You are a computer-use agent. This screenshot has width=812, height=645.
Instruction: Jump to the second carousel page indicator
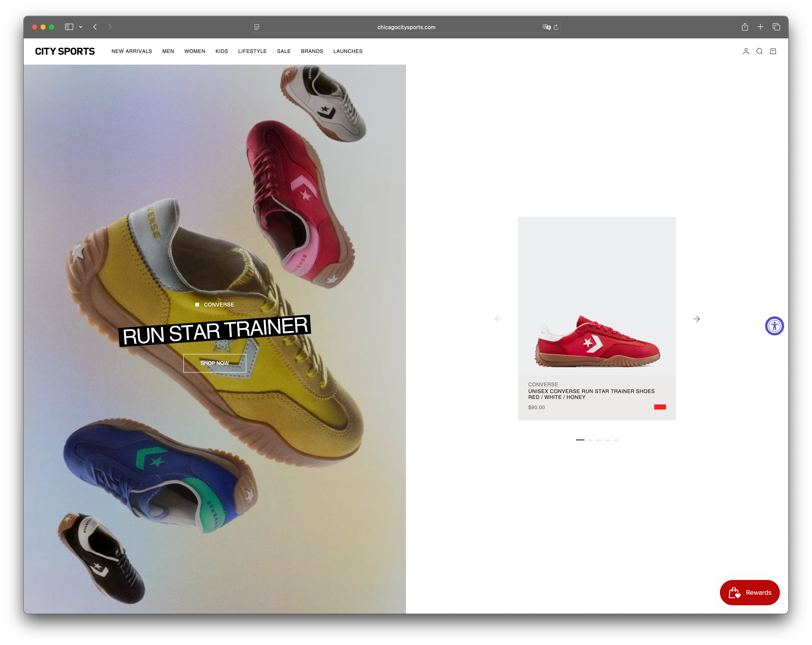pos(590,440)
